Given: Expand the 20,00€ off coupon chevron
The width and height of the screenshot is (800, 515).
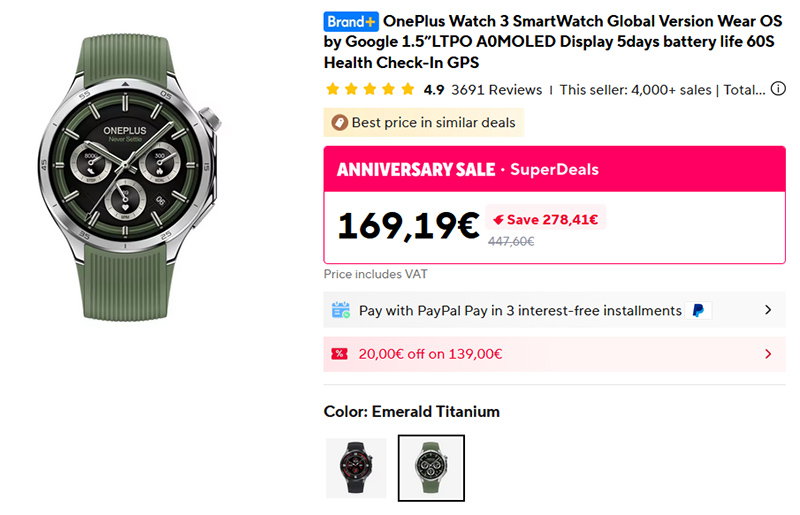Looking at the screenshot, I should pyautogui.click(x=768, y=354).
